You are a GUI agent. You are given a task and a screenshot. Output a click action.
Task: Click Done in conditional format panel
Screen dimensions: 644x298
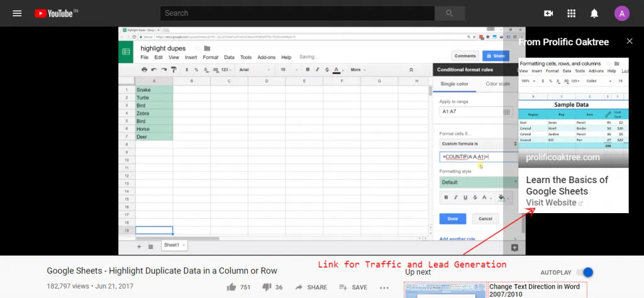453,219
